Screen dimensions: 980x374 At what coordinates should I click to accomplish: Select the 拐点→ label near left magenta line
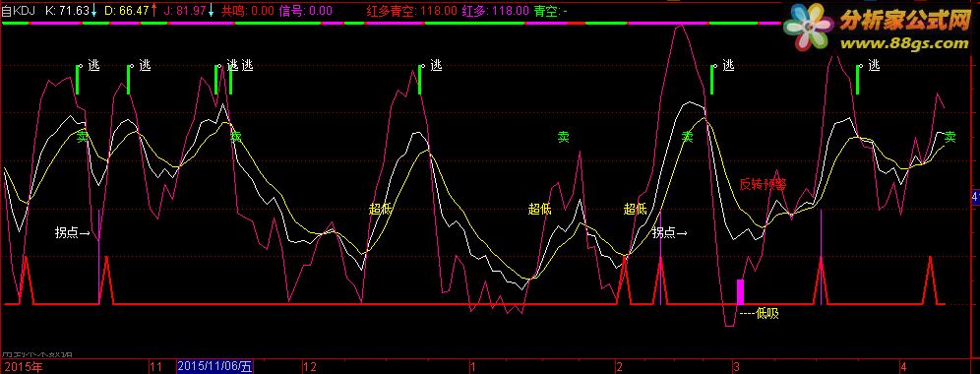tap(73, 233)
